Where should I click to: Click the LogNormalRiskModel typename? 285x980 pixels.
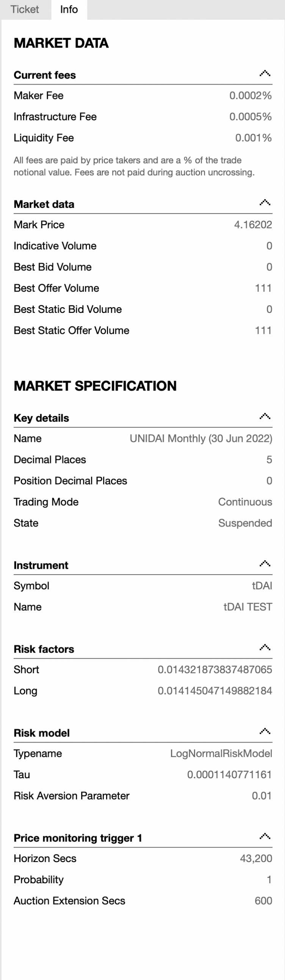coord(222,753)
